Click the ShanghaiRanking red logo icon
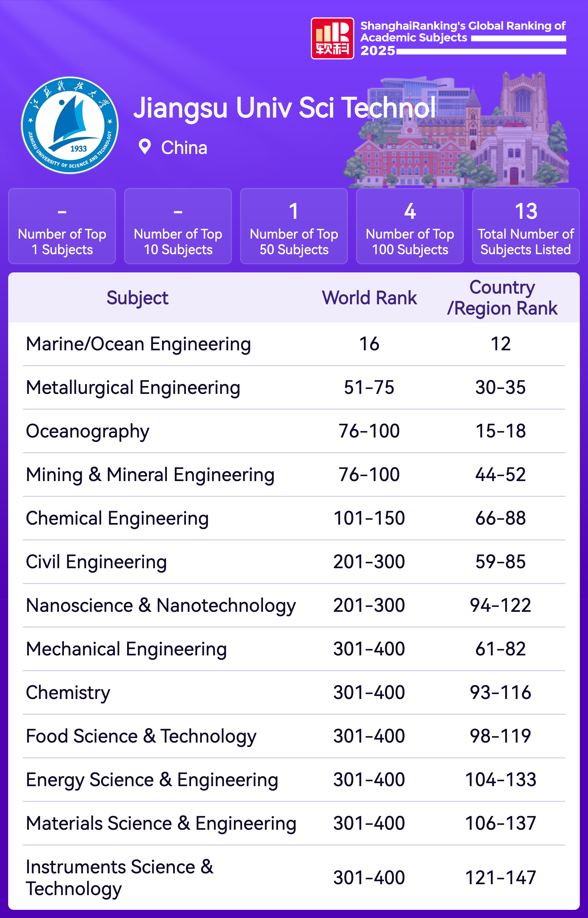Image resolution: width=588 pixels, height=918 pixels. (332, 39)
